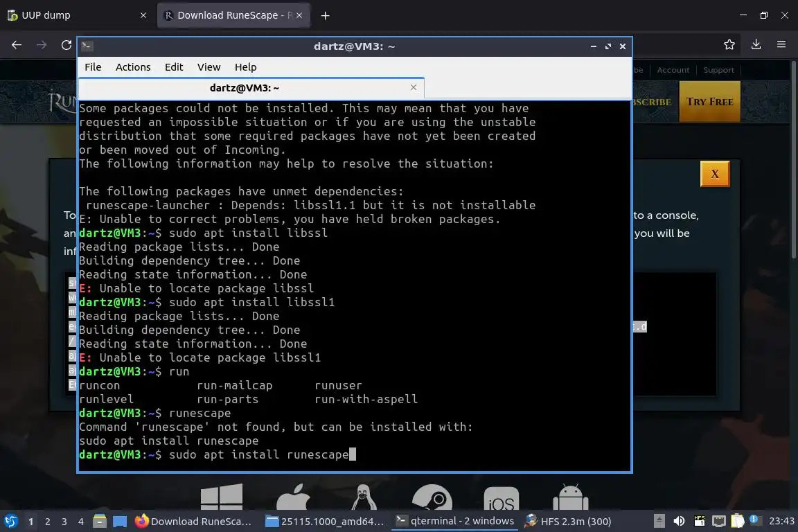This screenshot has width=798, height=532.
Task: Open the Help menu in qterminal
Action: [x=245, y=67]
